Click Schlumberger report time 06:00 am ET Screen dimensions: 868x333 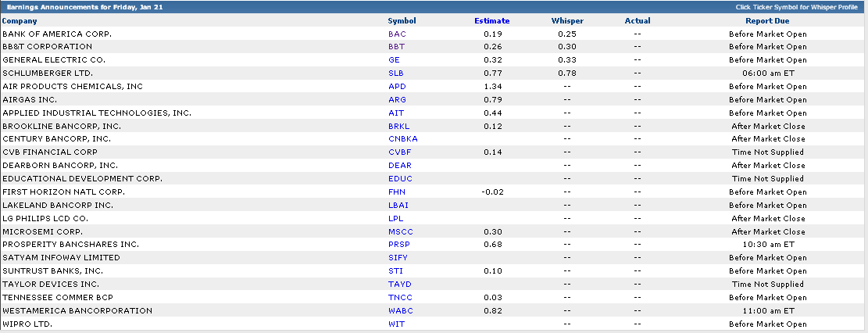(768, 73)
